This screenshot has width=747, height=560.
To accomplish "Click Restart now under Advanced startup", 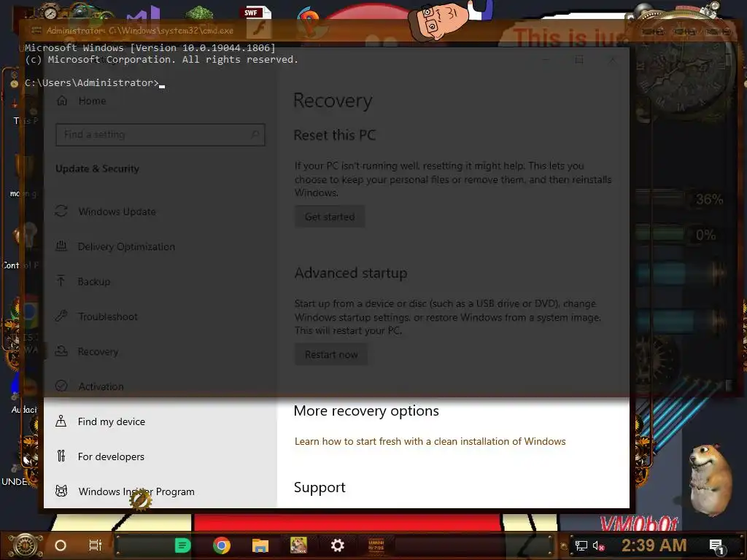I will (x=331, y=355).
